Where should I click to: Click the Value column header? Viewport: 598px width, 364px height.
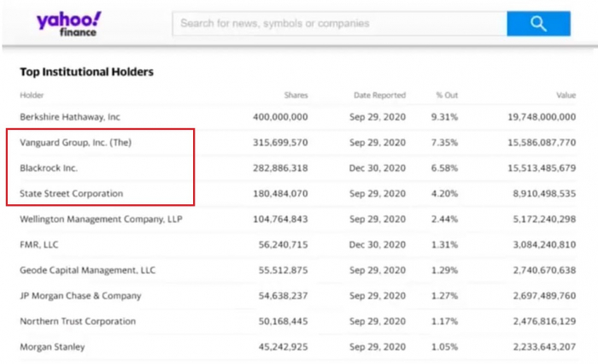click(566, 95)
